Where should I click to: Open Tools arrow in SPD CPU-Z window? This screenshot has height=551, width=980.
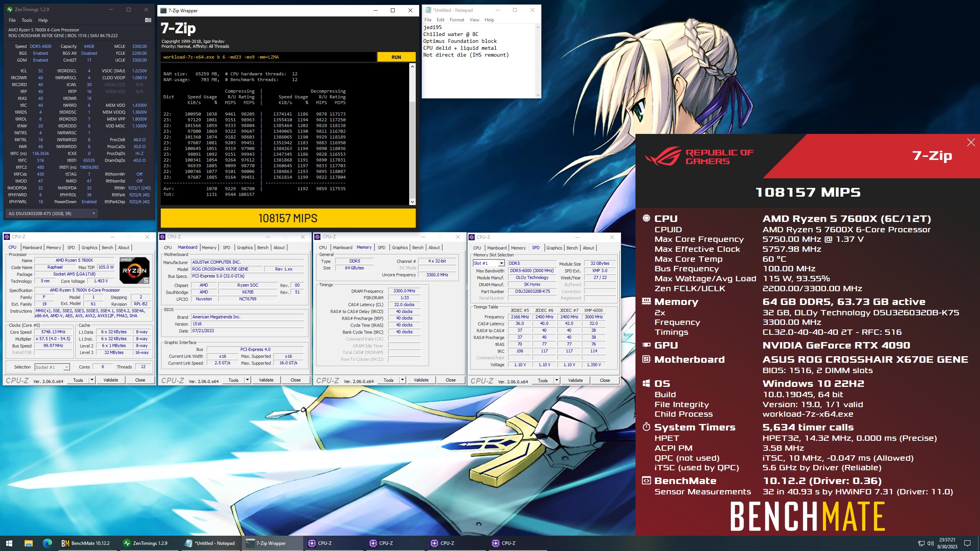[557, 380]
